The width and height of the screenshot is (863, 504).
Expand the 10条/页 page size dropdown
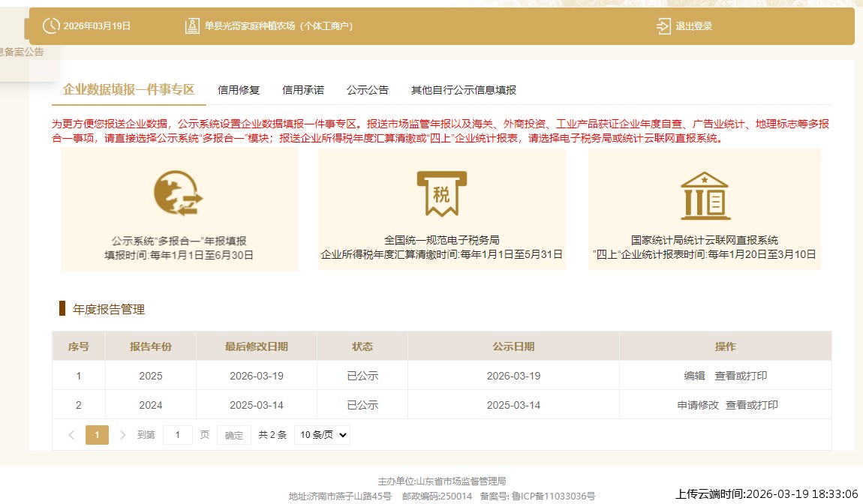pyautogui.click(x=322, y=435)
